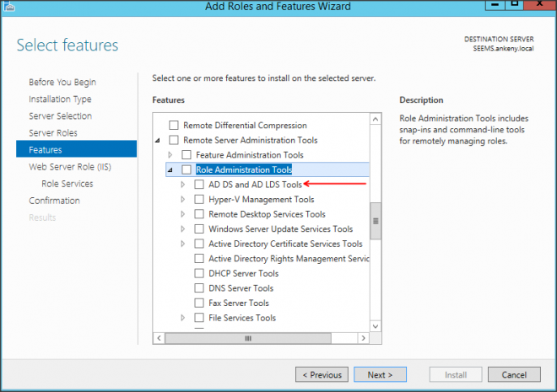
Task: Toggle Fax Server Tools checkbox
Action: click(199, 303)
